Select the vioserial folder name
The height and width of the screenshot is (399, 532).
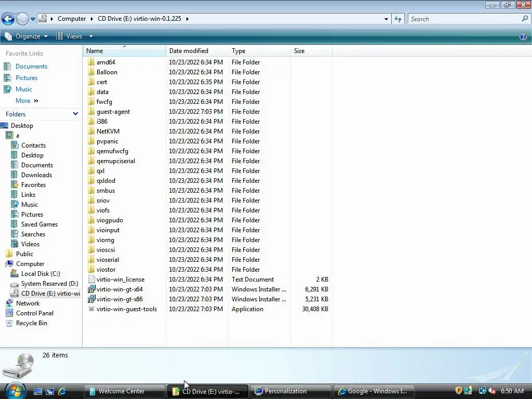point(108,260)
